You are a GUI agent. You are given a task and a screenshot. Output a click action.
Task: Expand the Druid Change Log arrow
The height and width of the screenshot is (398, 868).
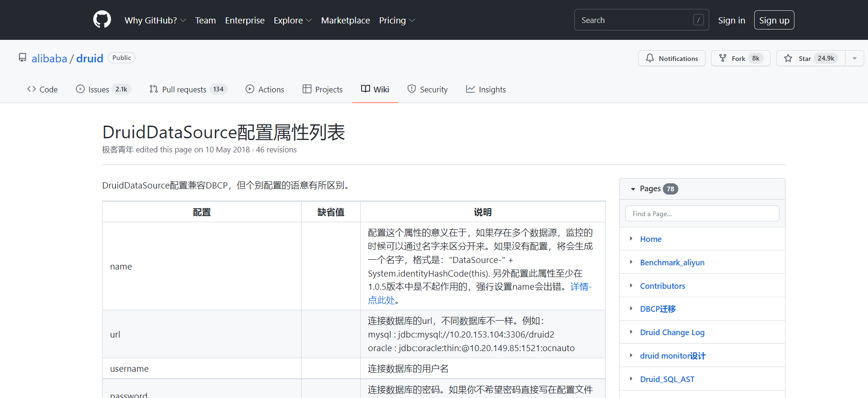pos(631,332)
